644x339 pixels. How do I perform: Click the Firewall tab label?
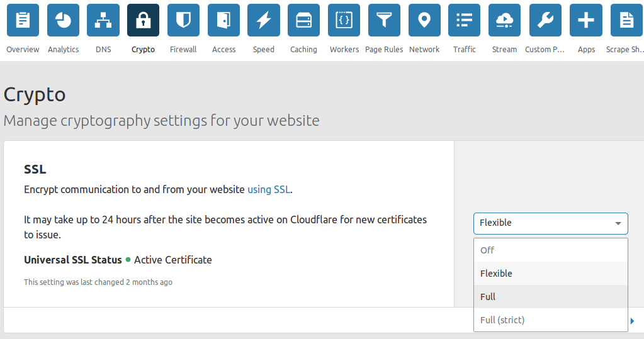pos(184,49)
